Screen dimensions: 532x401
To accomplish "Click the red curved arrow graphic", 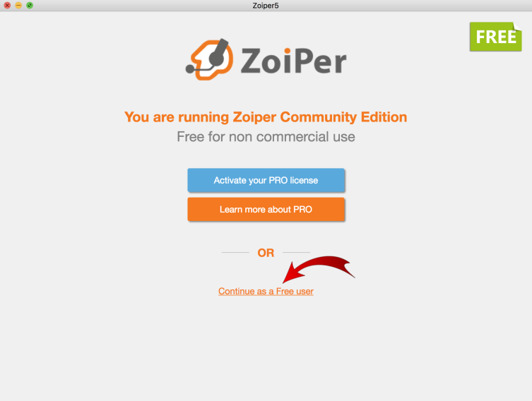I will (x=318, y=269).
